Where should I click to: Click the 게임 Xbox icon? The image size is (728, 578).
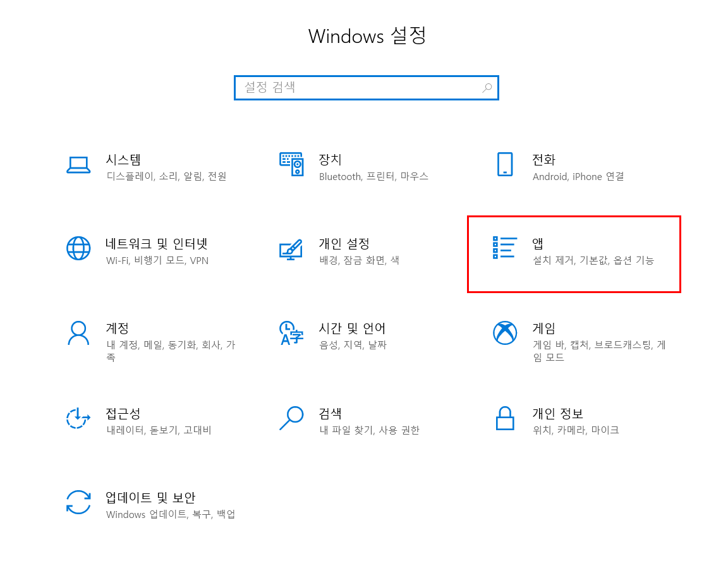[505, 333]
